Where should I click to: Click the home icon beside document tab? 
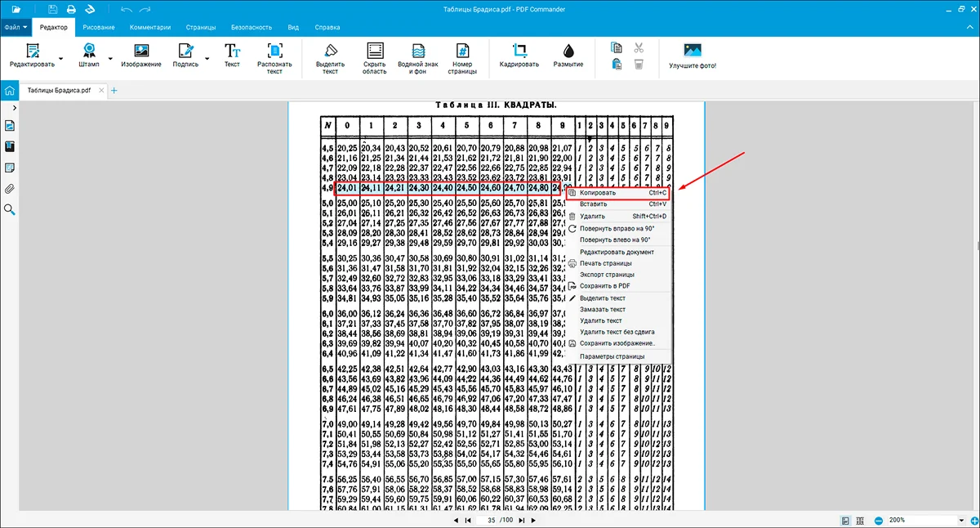(x=10, y=91)
